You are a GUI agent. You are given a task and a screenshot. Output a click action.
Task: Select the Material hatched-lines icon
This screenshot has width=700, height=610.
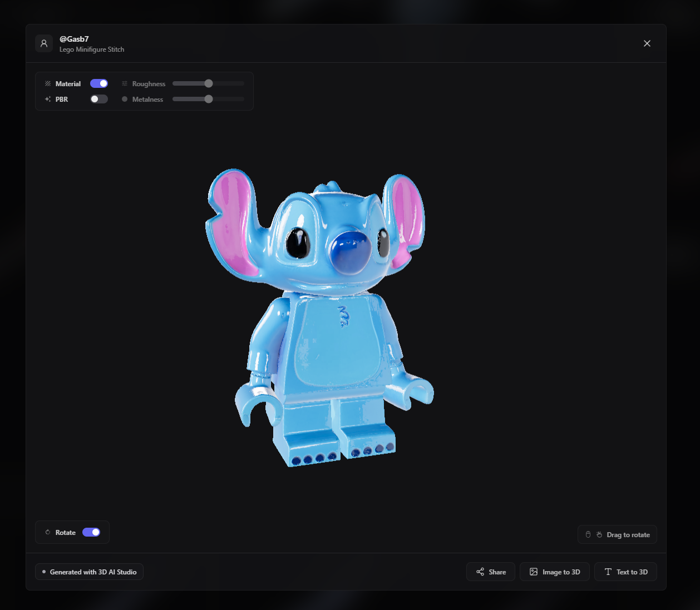point(48,83)
